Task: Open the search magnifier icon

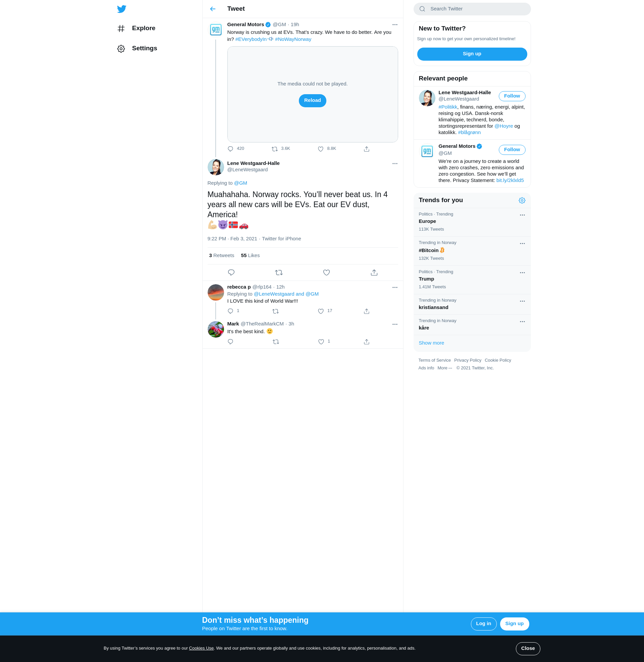Action: tap(422, 9)
